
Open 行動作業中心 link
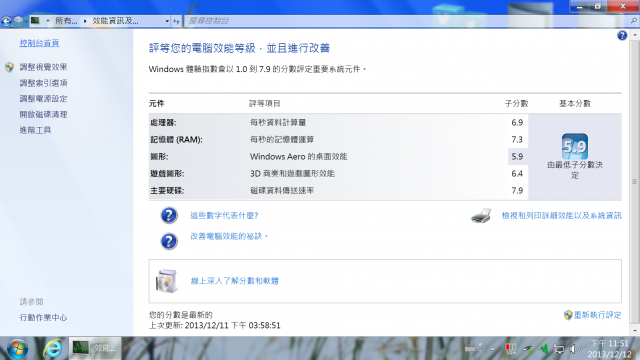[x=43, y=318]
